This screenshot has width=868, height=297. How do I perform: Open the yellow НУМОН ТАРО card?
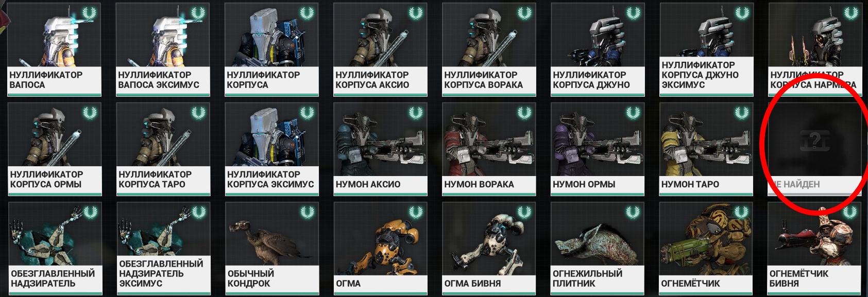706,149
